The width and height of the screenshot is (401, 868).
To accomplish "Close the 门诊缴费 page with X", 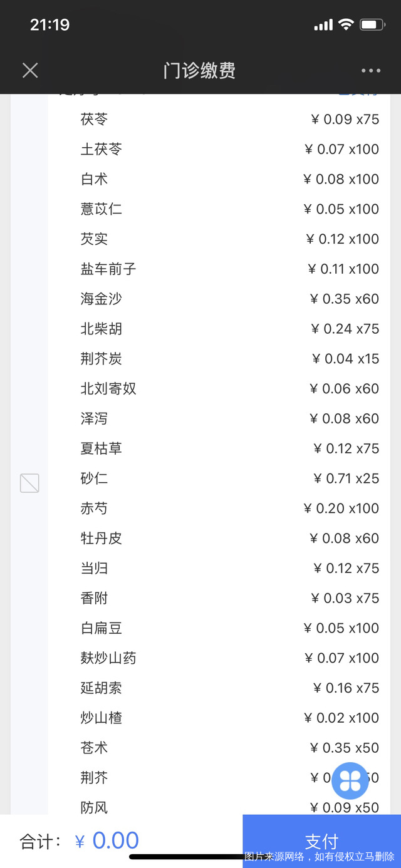I will coord(30,70).
